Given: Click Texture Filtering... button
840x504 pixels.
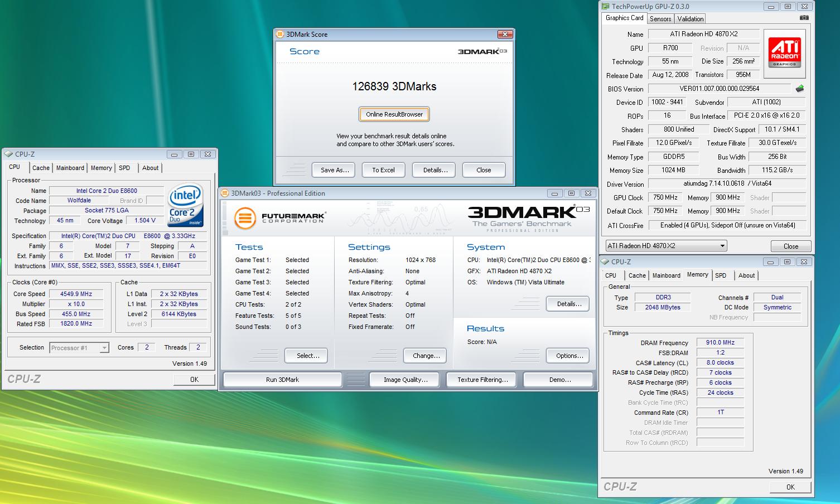Looking at the screenshot, I should click(x=482, y=380).
